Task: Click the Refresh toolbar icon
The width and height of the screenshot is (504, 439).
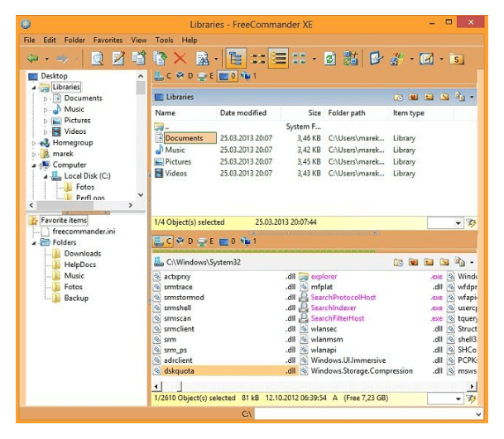Action: click(x=329, y=59)
